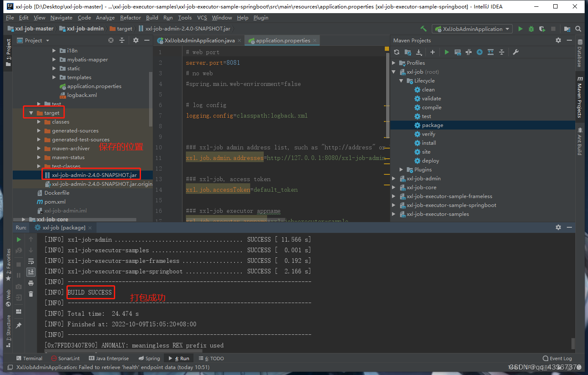
Task: Click the Run console vertical scrollbar
Action: (573, 343)
